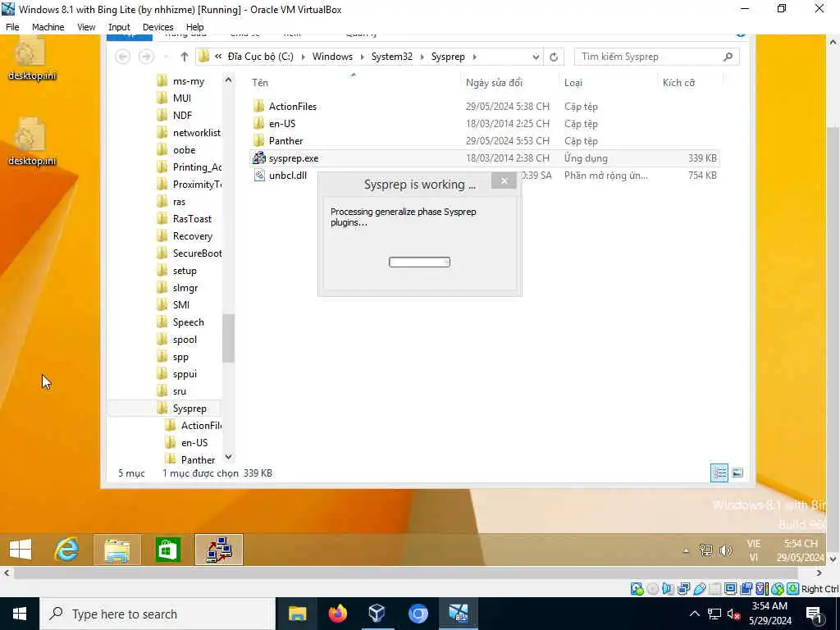Image resolution: width=840 pixels, height=630 pixels.
Task: Switch to details view layout icon
Action: [x=719, y=472]
